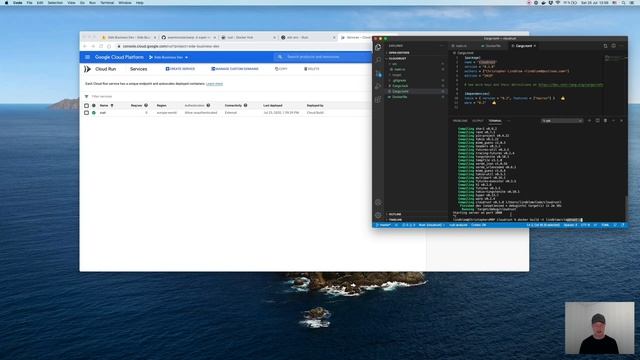Switch to the Problems tab in VS Code panel

[x=460, y=121]
